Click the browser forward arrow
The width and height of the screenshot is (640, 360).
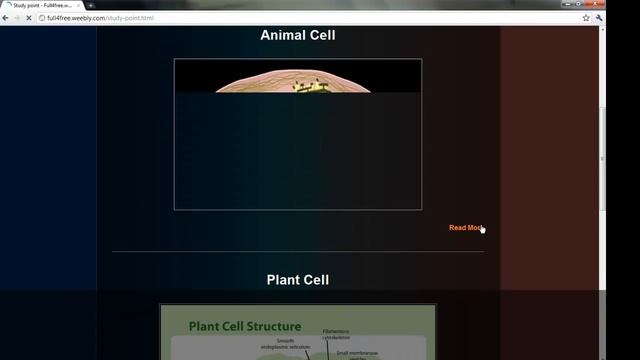tap(17, 18)
